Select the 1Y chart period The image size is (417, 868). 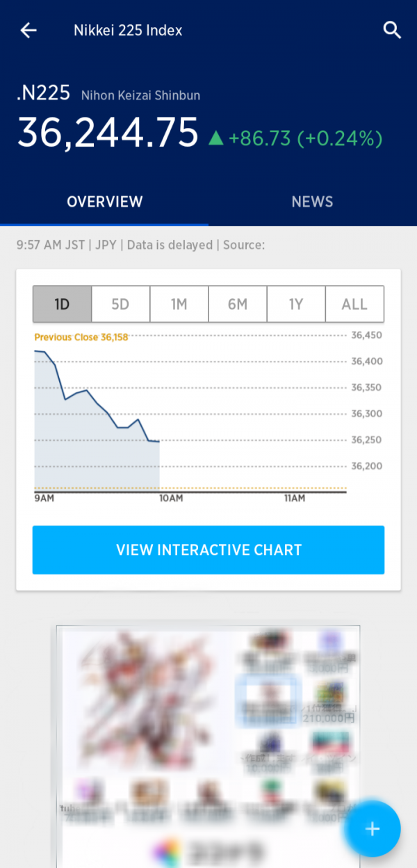pyautogui.click(x=296, y=304)
